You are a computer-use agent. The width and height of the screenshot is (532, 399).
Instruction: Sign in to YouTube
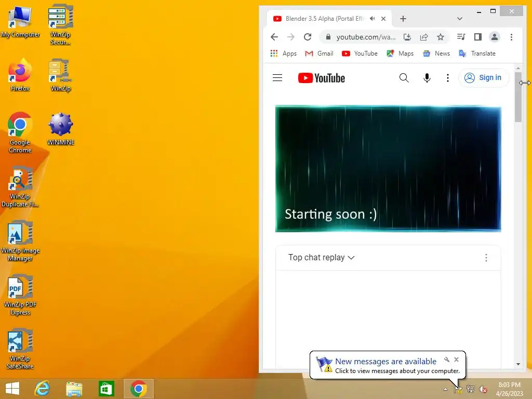pos(484,78)
